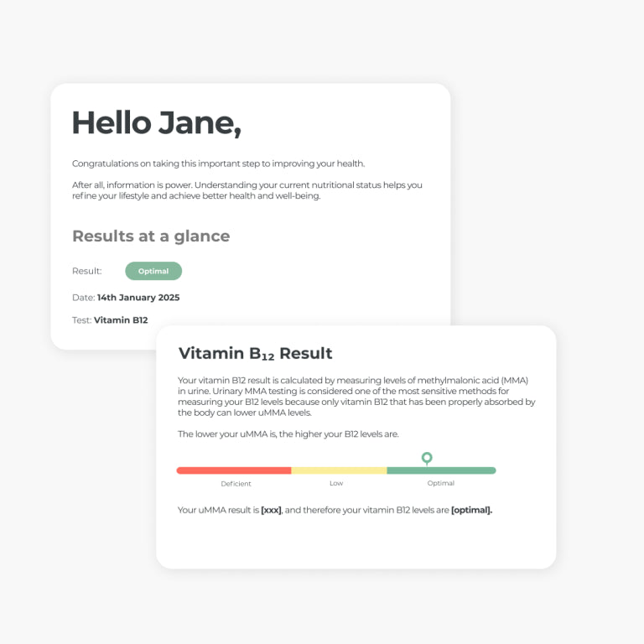644x644 pixels.
Task: Click the "Low" label under the bar
Action: point(336,484)
